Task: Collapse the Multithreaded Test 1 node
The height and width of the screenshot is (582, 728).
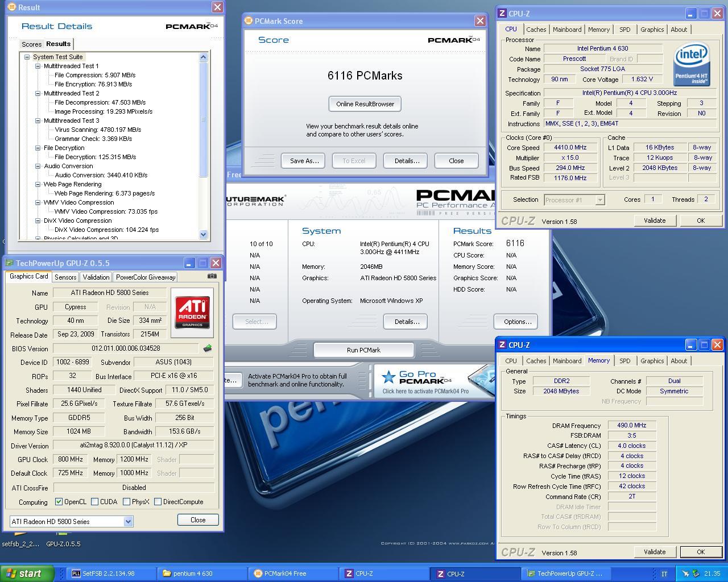Action: (x=38, y=66)
